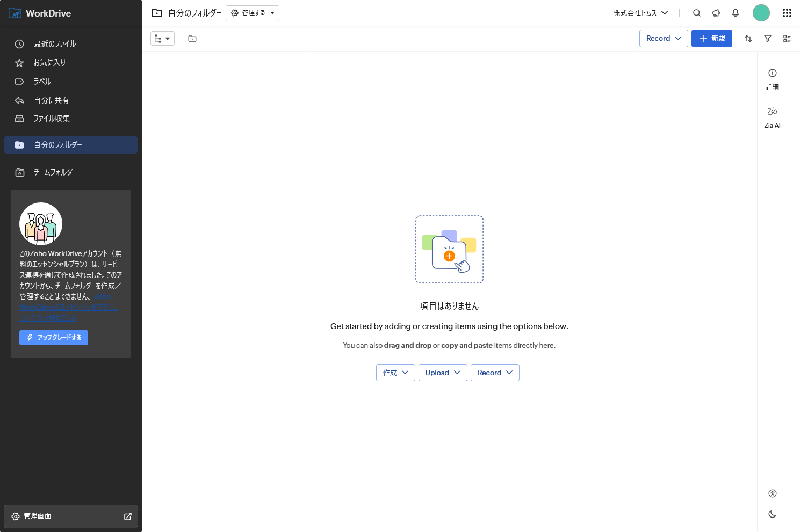Viewport: 800px width, 532px height.
Task: Open the search magnifier icon
Action: [x=696, y=13]
